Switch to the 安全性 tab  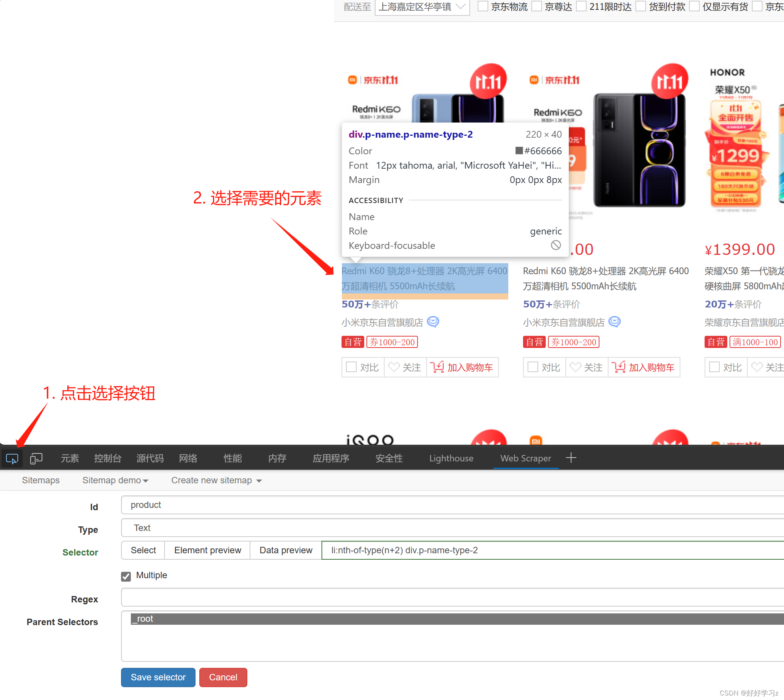point(389,458)
